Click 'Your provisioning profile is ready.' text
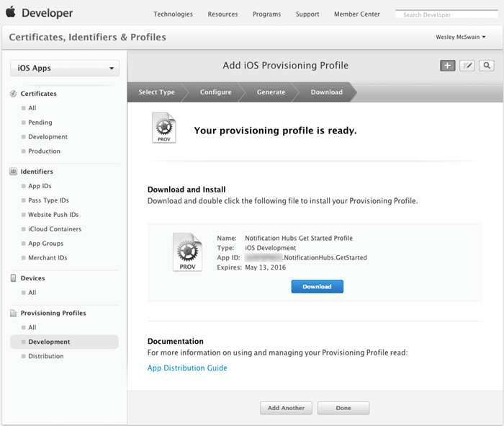 click(x=276, y=130)
